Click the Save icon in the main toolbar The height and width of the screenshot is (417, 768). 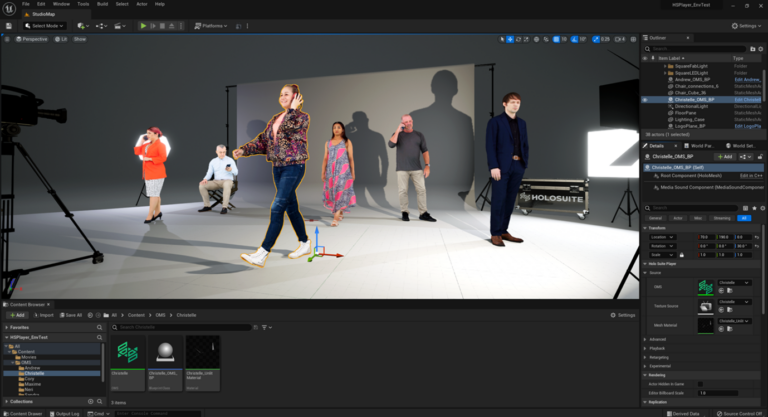(x=8, y=25)
